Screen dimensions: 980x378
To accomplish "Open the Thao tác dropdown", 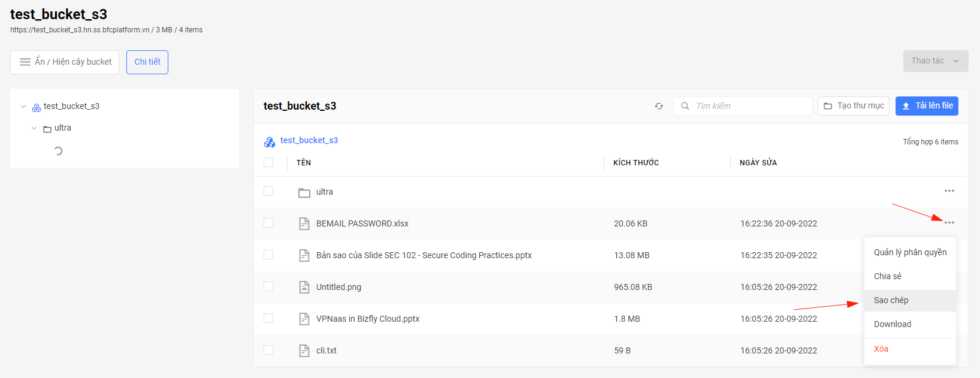I will [x=936, y=61].
